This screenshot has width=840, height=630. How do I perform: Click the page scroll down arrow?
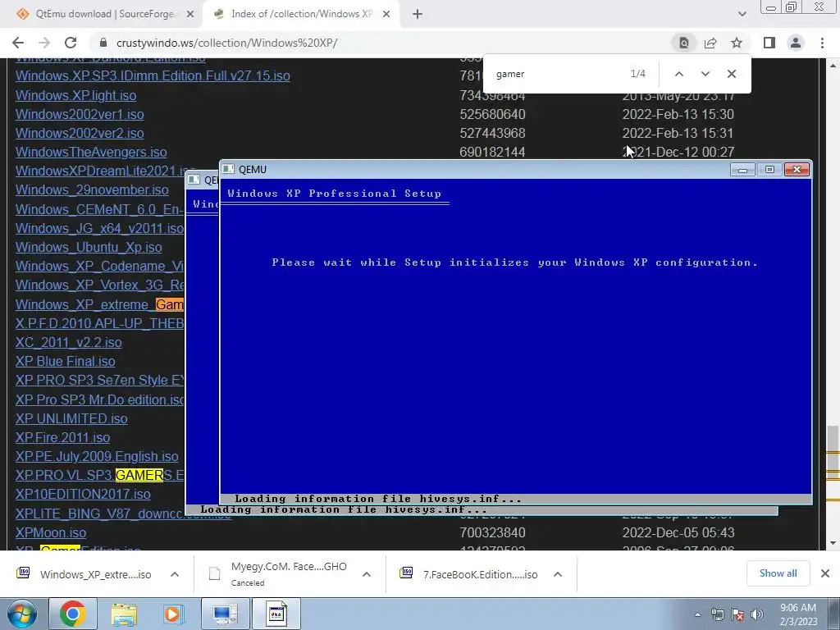point(833,543)
